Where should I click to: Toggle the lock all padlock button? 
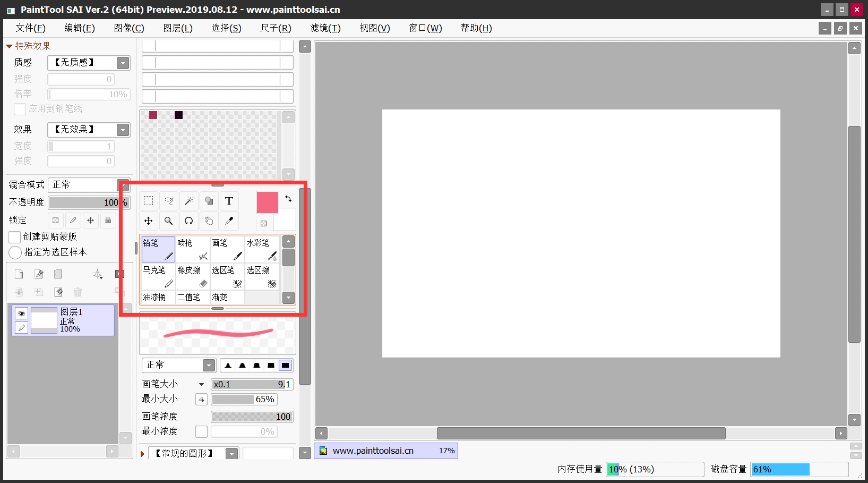108,220
